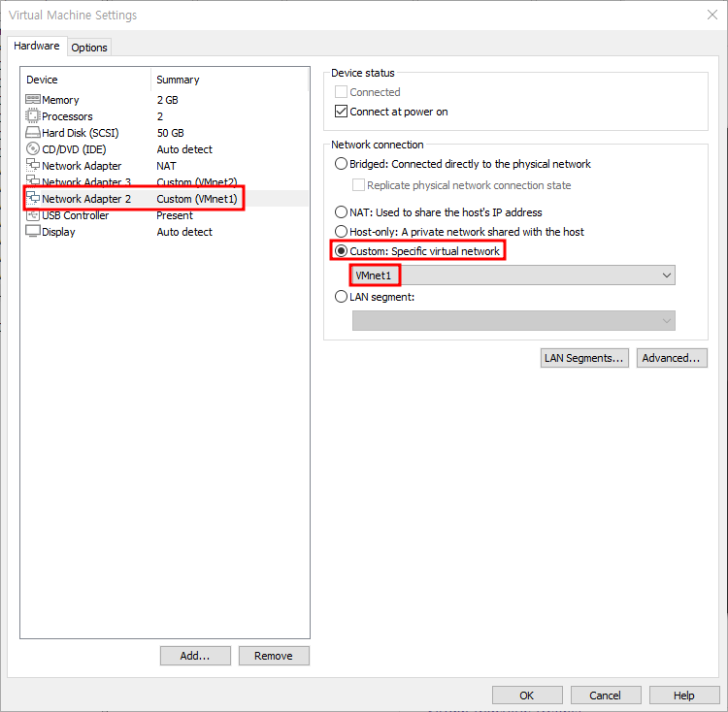Click the NAT Network Adapter icon
Viewport: 728px width, 712px height.
(x=32, y=165)
